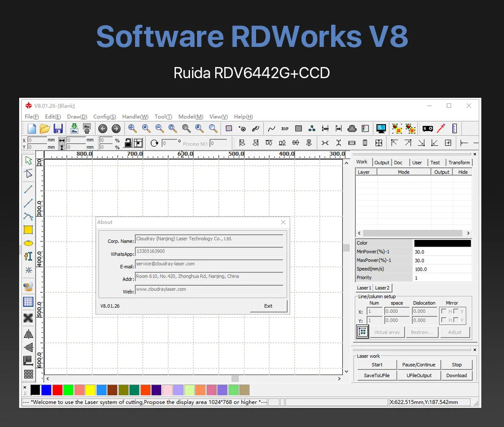Click the curve smooth icon
The image size is (504, 427).
[272, 129]
